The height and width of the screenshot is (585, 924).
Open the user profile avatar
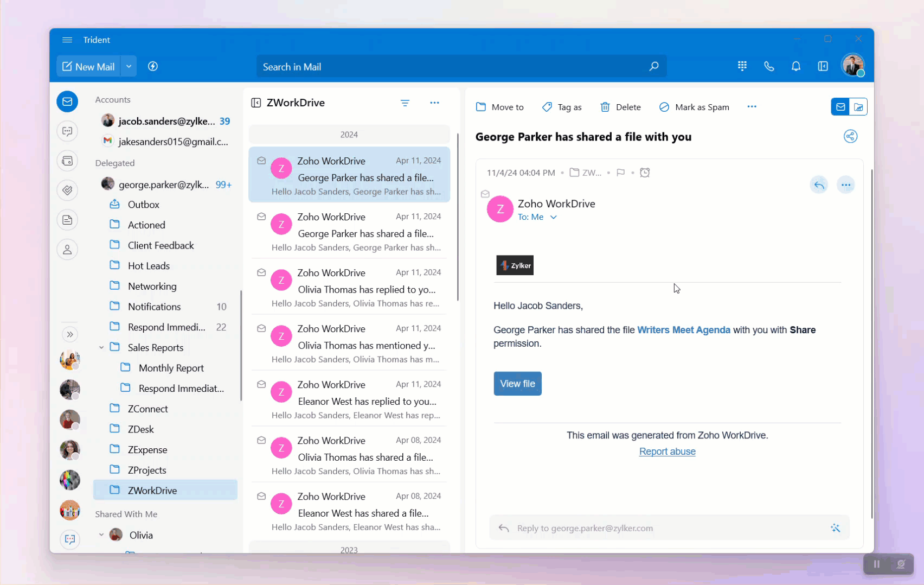coord(852,65)
